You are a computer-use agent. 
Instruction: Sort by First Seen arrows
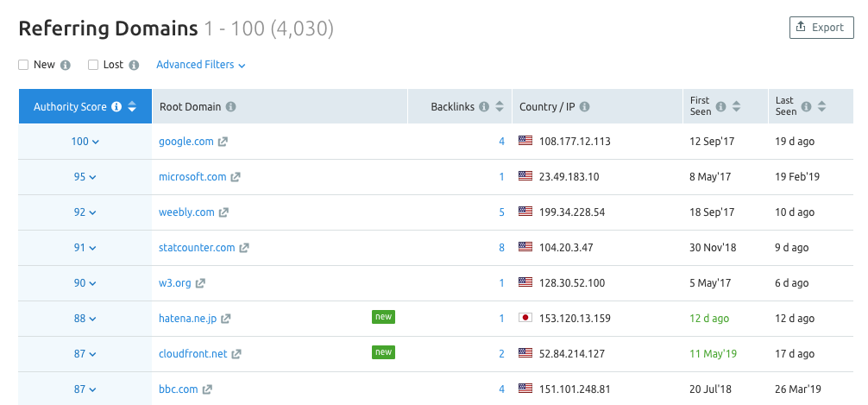[x=736, y=106]
